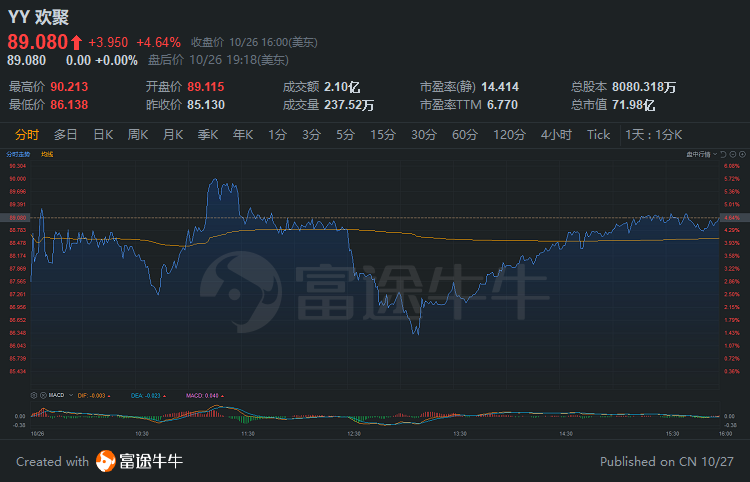Click the +4.64% percent change

[159, 43]
